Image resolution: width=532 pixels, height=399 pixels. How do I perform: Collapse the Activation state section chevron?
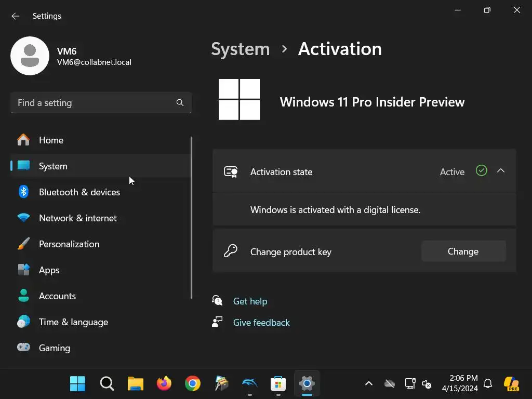501,170
